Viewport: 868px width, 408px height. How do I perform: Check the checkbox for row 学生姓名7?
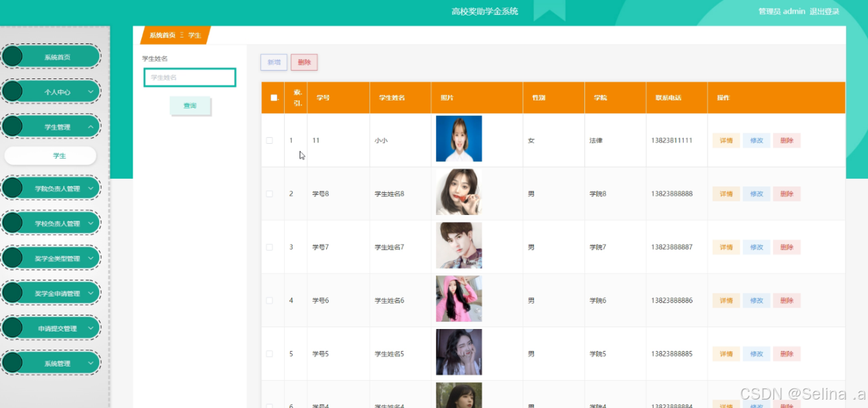(270, 247)
